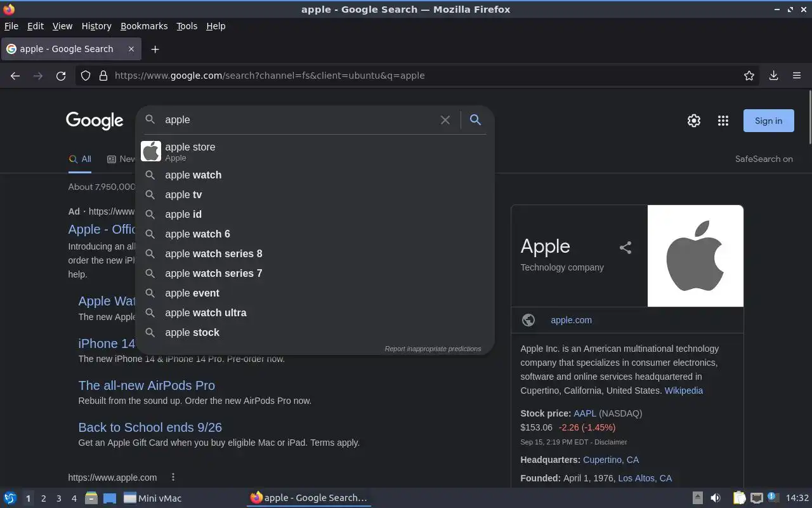
Task: Click in the Firefox URL address bar
Action: [419, 76]
